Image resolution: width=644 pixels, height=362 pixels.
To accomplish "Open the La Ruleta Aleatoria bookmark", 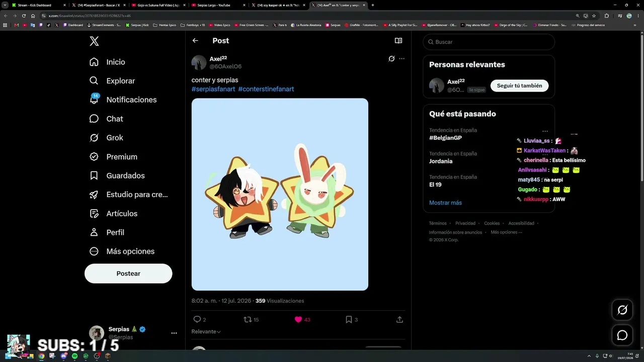I will click(x=306, y=25).
